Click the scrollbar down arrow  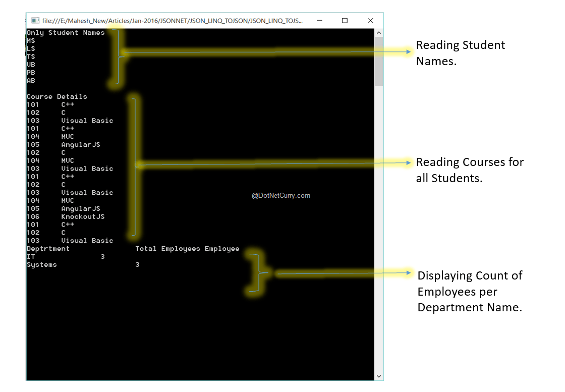point(379,376)
